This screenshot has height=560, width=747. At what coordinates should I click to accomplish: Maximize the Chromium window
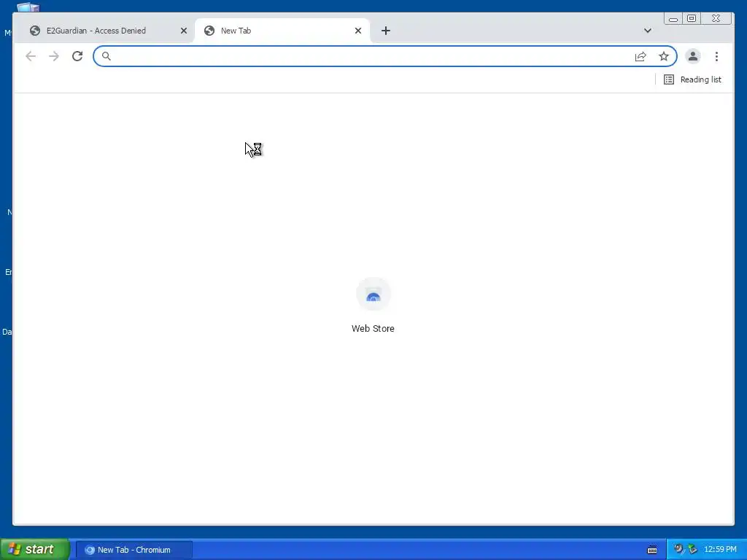pyautogui.click(x=692, y=18)
